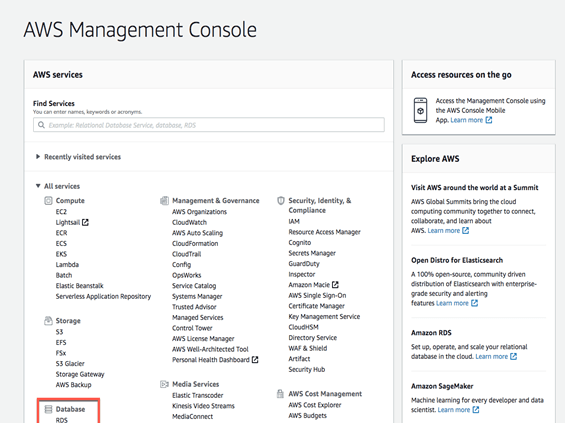The width and height of the screenshot is (565, 423).
Task: Open CloudTrail
Action: 186,254
